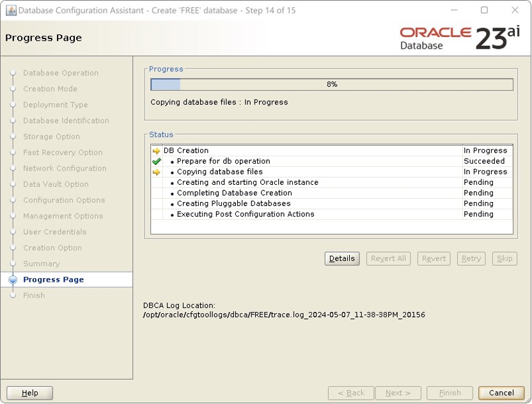Select User Credentials step
This screenshot has width=532, height=404.
click(x=55, y=232)
